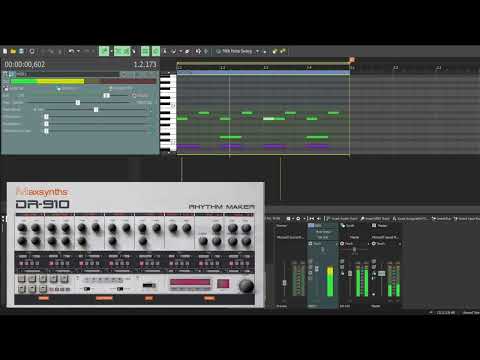Viewport: 480px width, 360px height.
Task: Click Insert Assignable FX in mixer toolbar
Action: pos(410,219)
